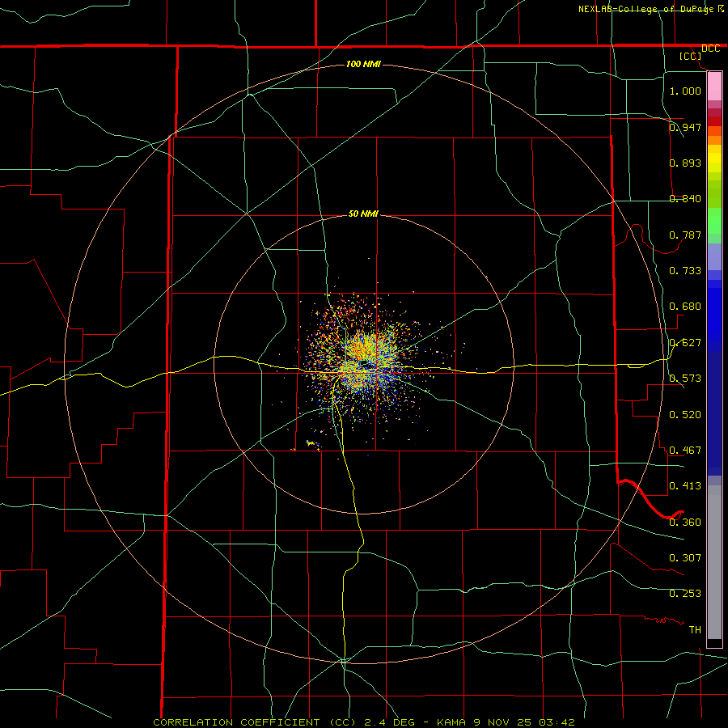728x728 pixels.
Task: Click the 0.413 scale value
Action: 685,485
